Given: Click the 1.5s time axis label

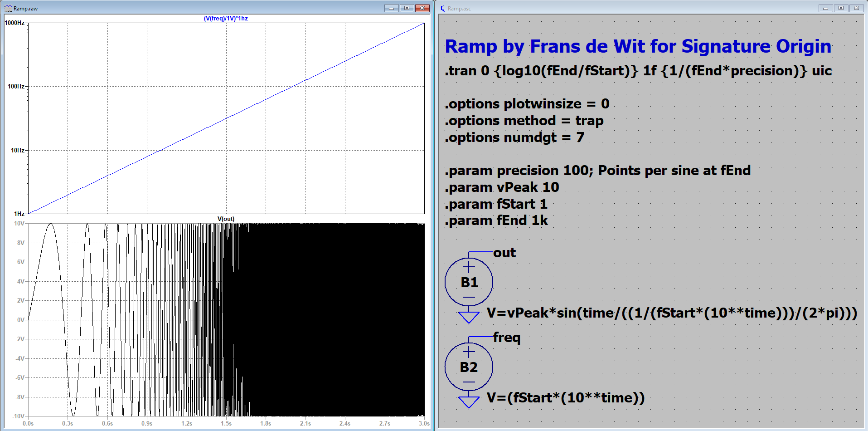Looking at the screenshot, I should point(226,423).
